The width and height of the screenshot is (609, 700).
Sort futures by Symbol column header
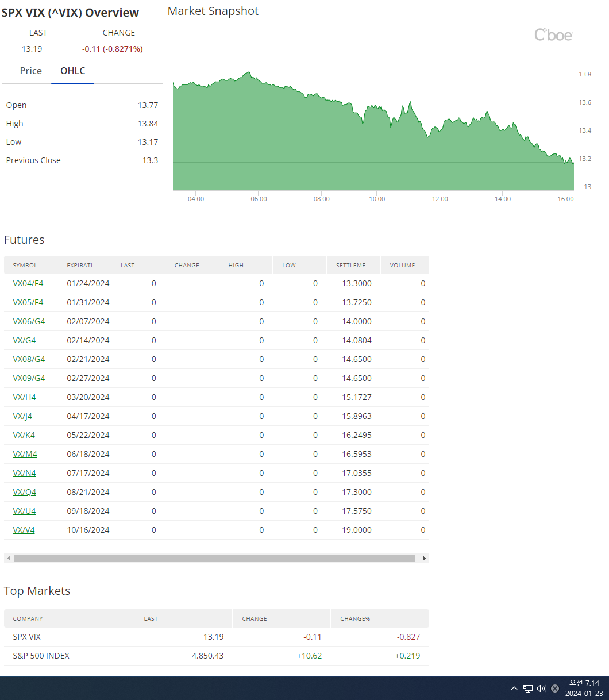click(30, 265)
